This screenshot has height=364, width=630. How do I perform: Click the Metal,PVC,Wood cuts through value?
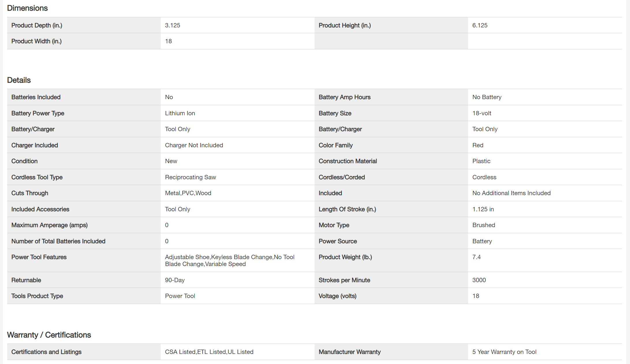click(x=188, y=193)
